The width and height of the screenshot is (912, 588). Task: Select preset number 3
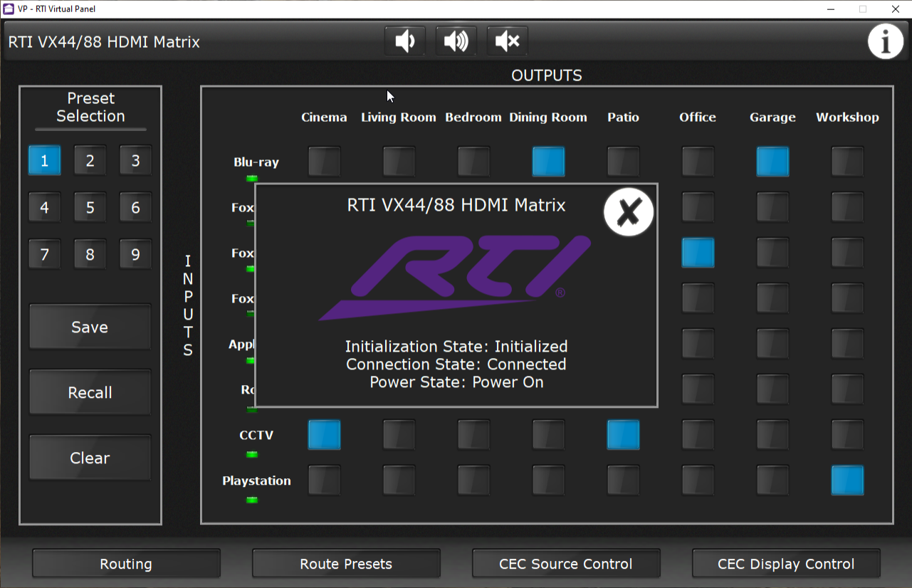[135, 161]
